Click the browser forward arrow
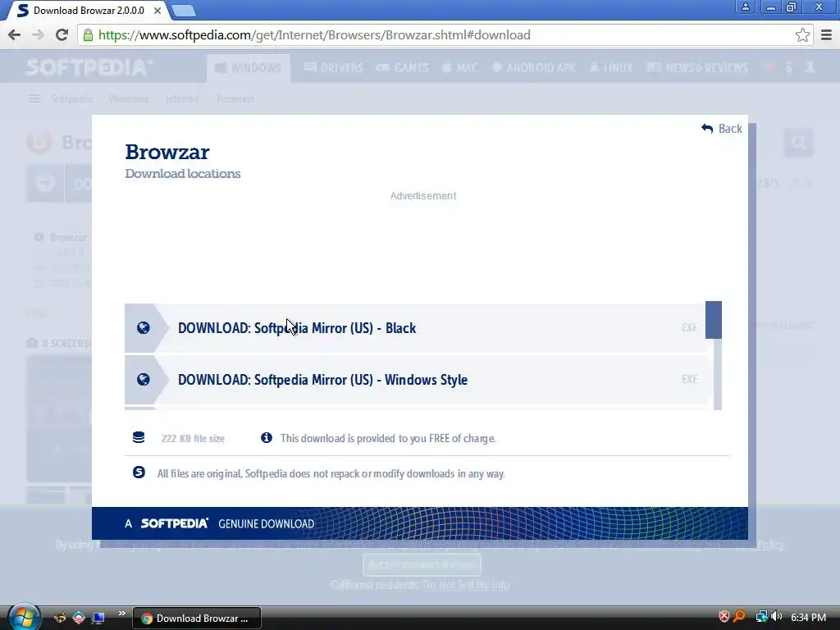 point(38,34)
